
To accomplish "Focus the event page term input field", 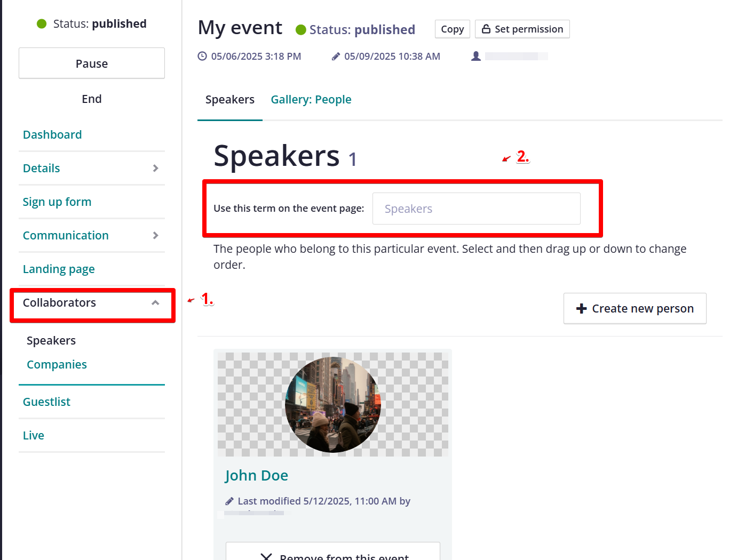I will pyautogui.click(x=477, y=209).
